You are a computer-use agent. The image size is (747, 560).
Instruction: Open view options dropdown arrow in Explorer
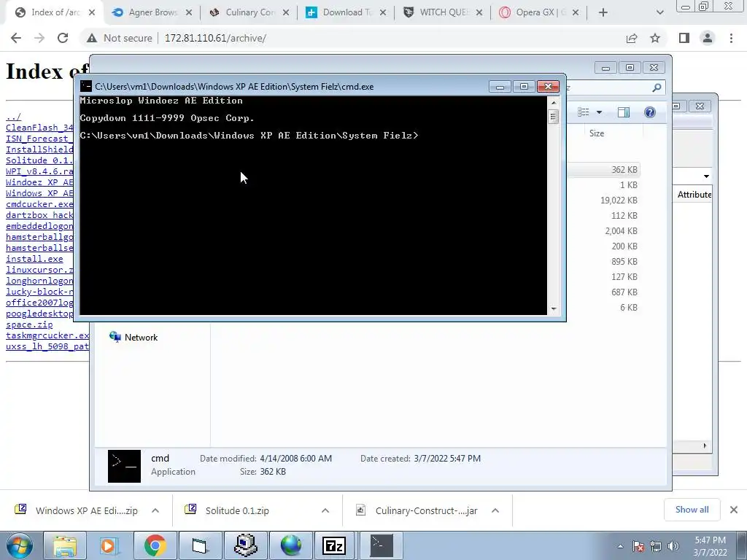[600, 112]
